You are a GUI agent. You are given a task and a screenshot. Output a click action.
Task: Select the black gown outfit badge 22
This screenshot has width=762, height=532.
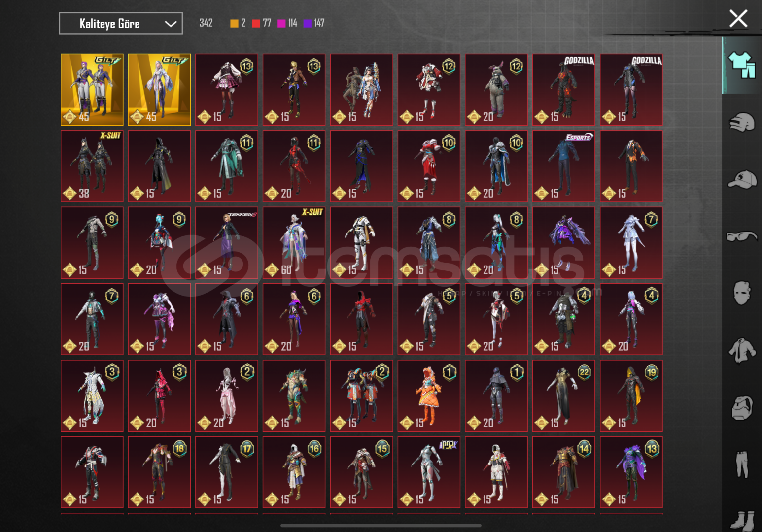click(x=564, y=396)
